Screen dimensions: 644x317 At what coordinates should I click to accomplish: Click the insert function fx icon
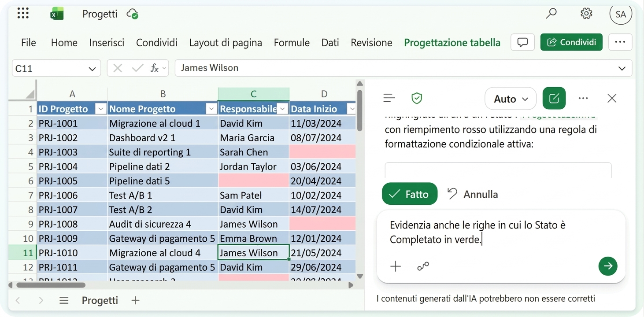155,68
